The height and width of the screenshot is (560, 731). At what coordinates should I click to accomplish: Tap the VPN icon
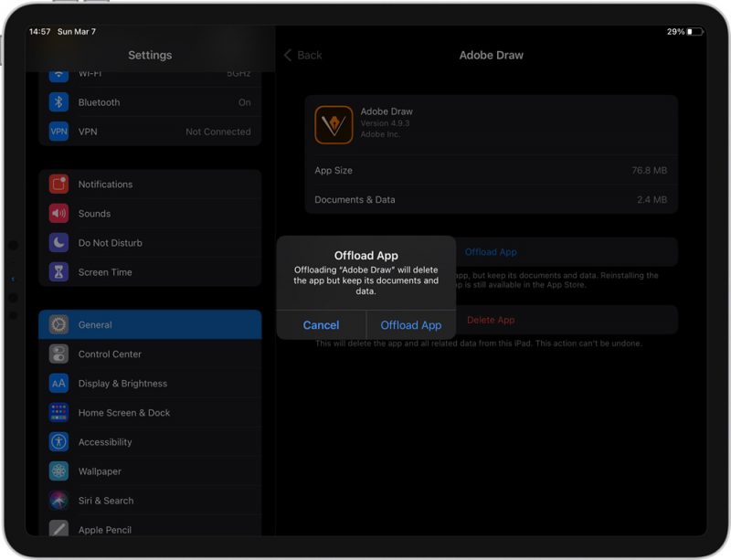(x=58, y=132)
